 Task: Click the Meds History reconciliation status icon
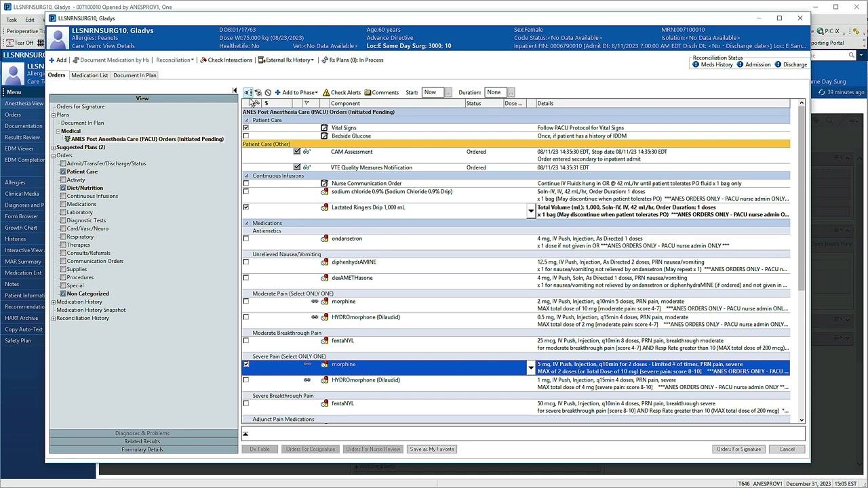pyautogui.click(x=696, y=64)
